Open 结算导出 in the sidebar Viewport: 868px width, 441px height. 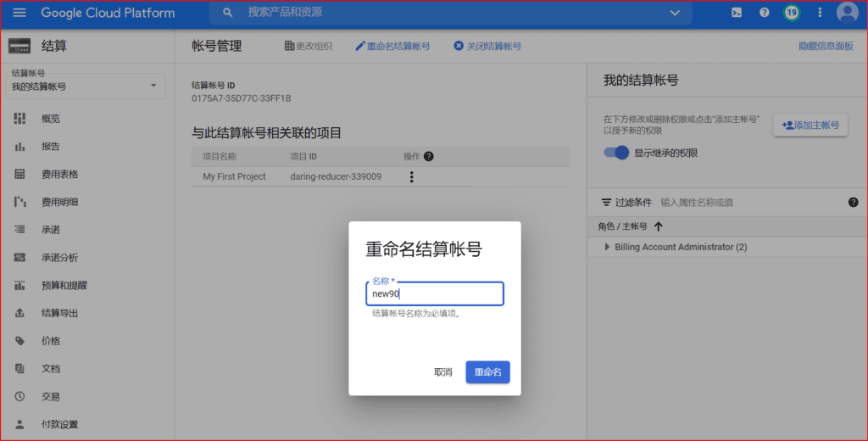[x=60, y=313]
